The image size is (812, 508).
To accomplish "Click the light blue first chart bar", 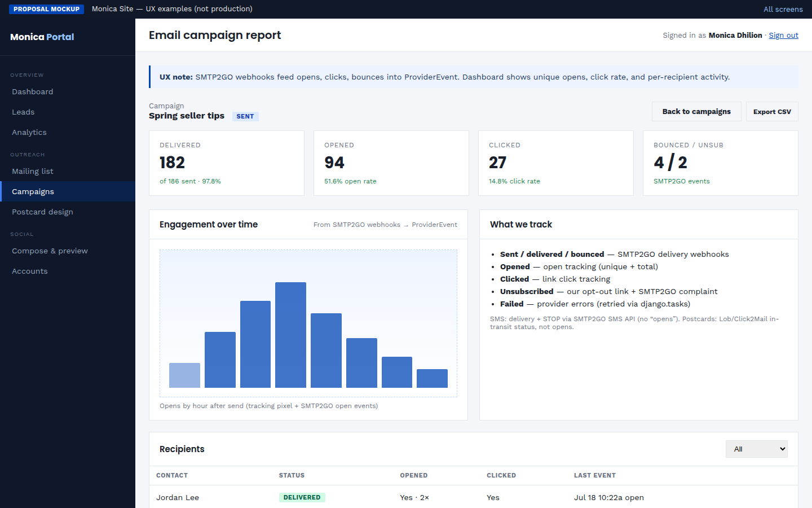I will [x=184, y=375].
